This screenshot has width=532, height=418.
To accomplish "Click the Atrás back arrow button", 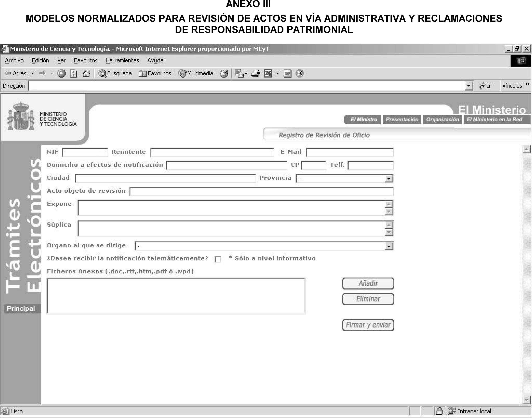I will click(x=15, y=73).
